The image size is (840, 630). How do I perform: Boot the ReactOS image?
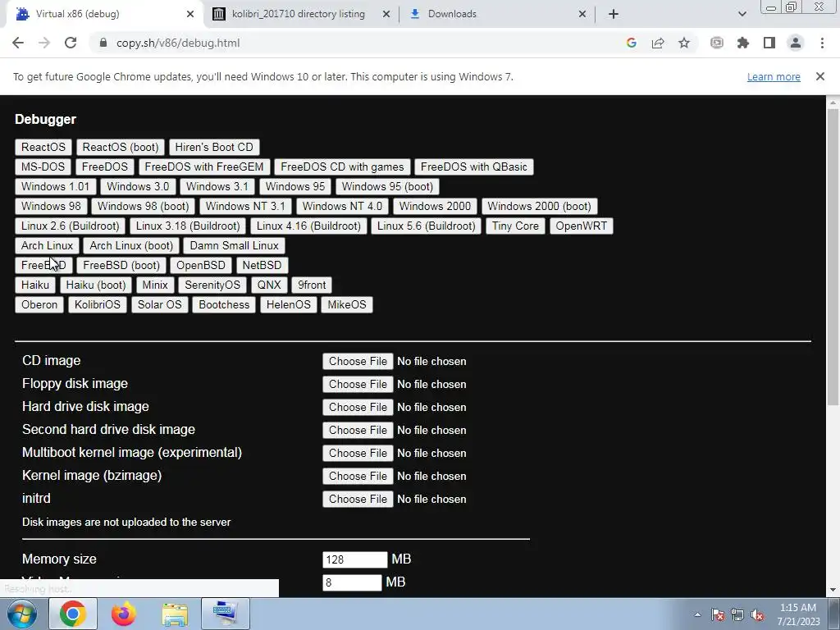pyautogui.click(x=43, y=147)
